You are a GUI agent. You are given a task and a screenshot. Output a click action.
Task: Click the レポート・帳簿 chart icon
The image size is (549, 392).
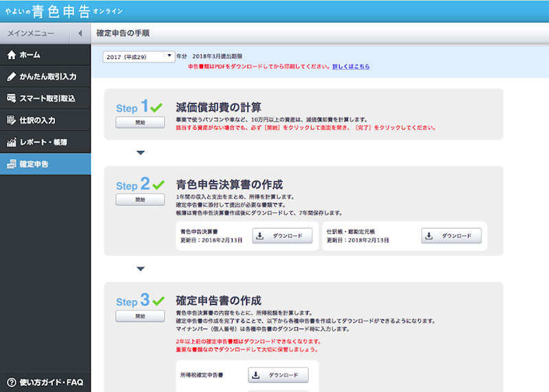(x=11, y=143)
